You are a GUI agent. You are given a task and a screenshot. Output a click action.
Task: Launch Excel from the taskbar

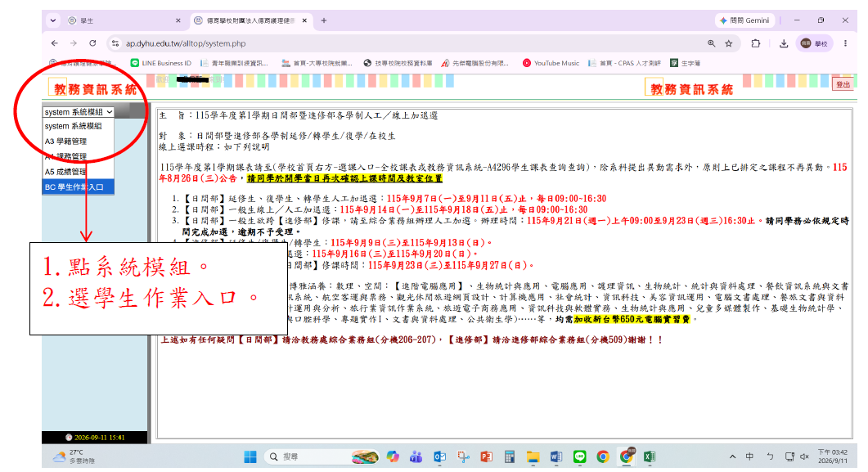click(x=650, y=456)
